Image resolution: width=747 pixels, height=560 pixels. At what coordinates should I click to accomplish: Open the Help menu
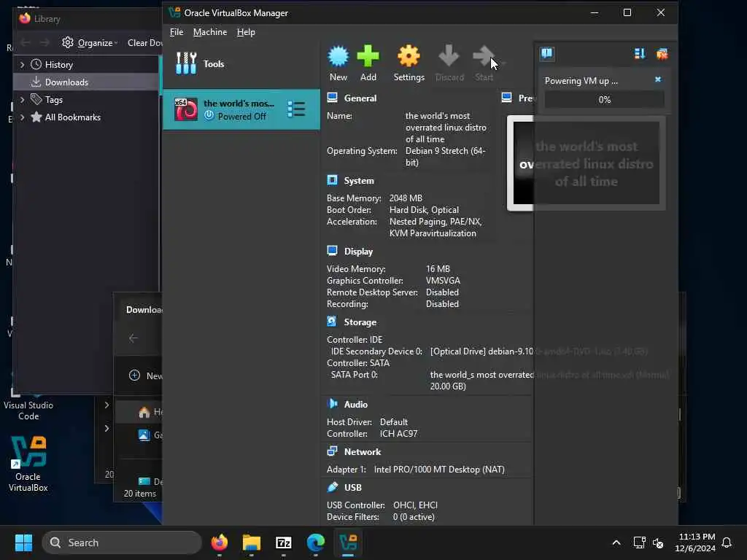pos(246,32)
